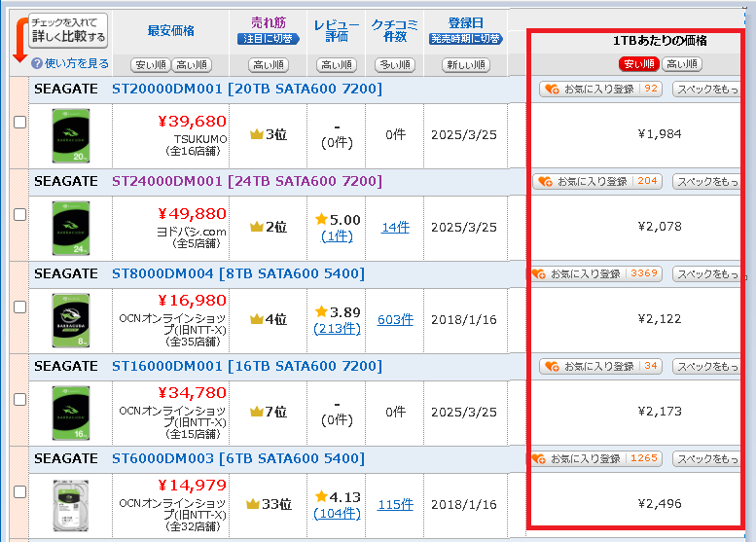Screen dimensions: 756x542
Task: Switch ranking to 注目に切替
Action: click(269, 39)
